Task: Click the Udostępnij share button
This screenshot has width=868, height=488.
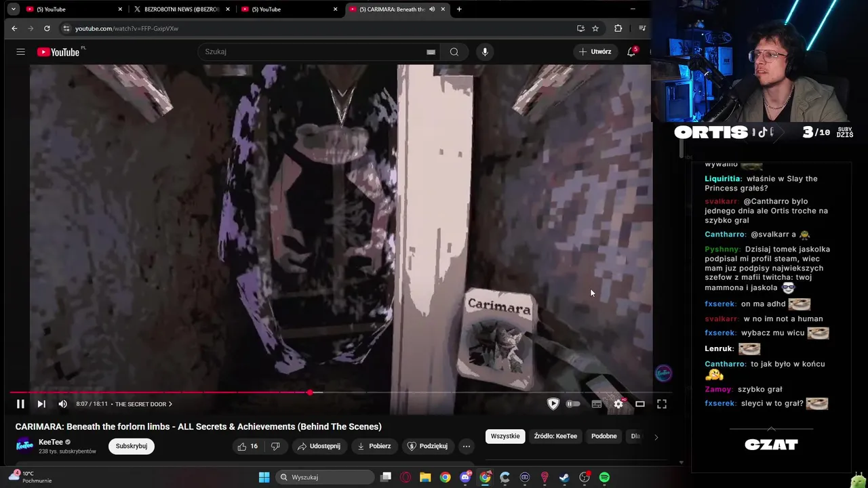Action: (x=319, y=446)
